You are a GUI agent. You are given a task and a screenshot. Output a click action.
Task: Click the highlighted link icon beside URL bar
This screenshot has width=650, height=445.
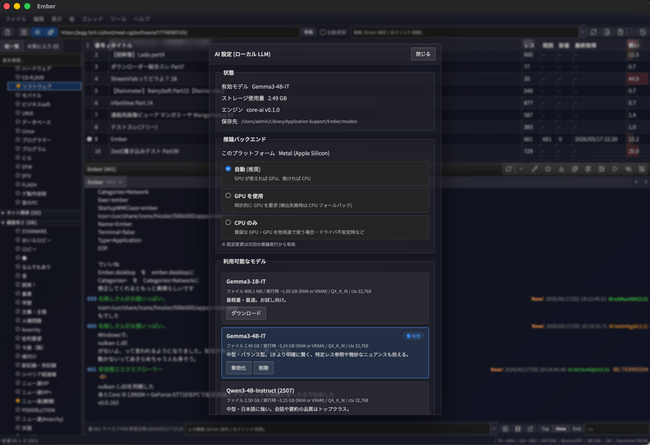click(x=51, y=32)
